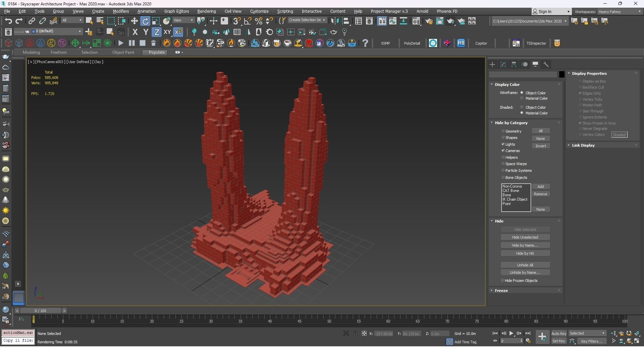The image size is (644, 349).
Task: Select Shaded Object Color radio button
Action: pyautogui.click(x=522, y=107)
